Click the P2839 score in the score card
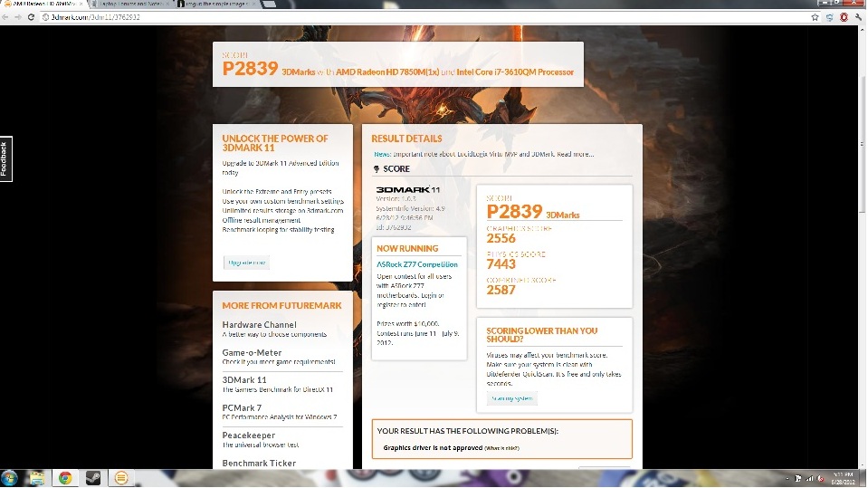 514,211
